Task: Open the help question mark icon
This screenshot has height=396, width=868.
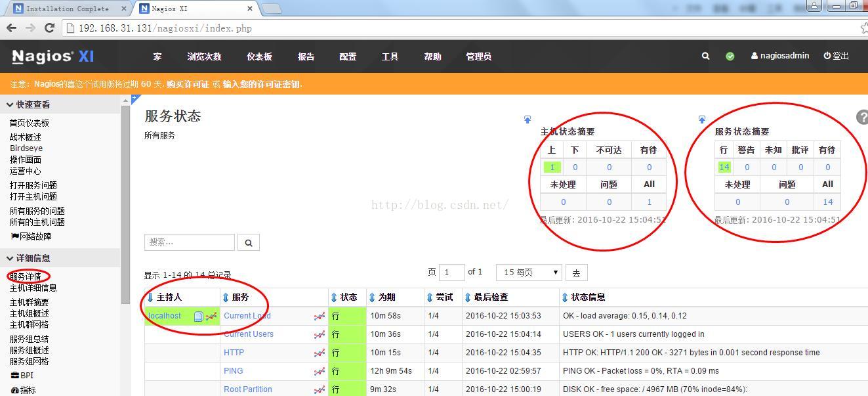Action: pyautogui.click(x=862, y=117)
